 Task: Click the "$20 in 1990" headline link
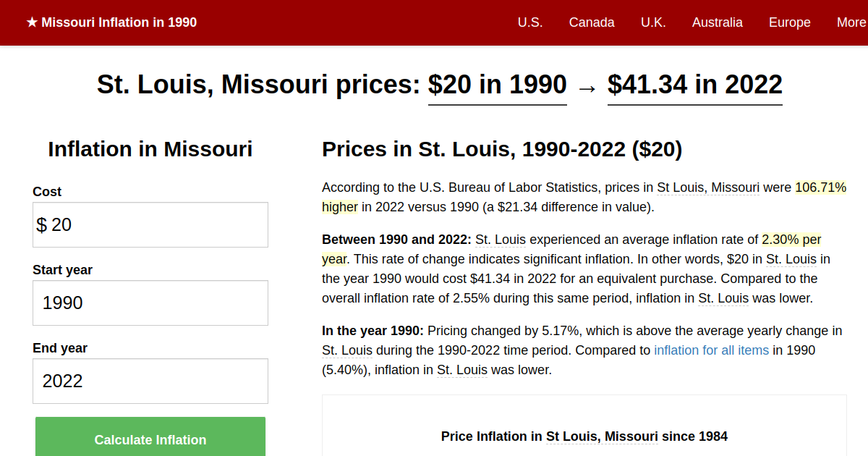point(497,85)
